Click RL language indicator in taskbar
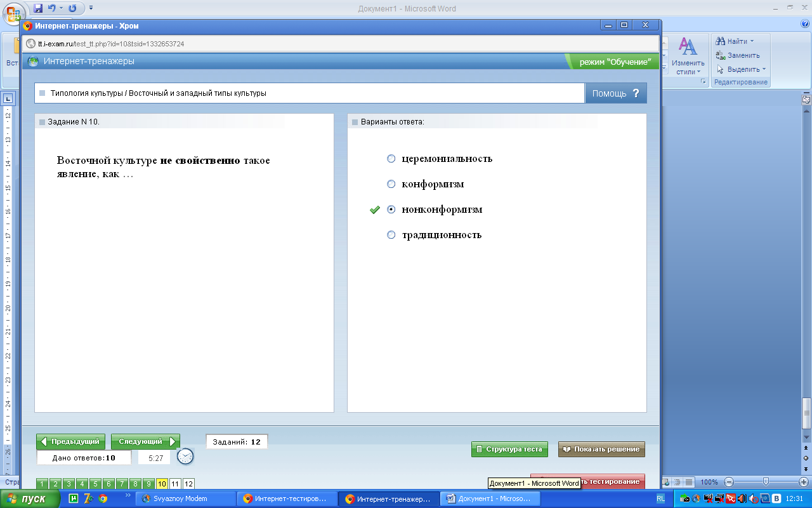Image resolution: width=812 pixels, height=508 pixels. (661, 499)
